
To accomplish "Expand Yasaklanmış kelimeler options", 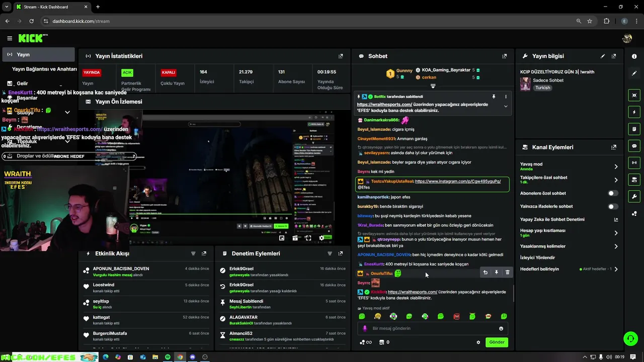I will pyautogui.click(x=616, y=246).
